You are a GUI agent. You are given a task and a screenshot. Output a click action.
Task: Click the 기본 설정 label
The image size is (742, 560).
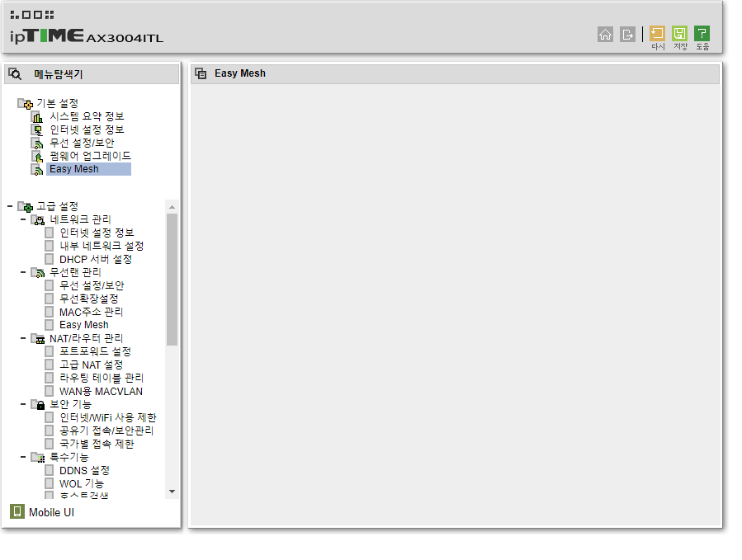tap(57, 103)
